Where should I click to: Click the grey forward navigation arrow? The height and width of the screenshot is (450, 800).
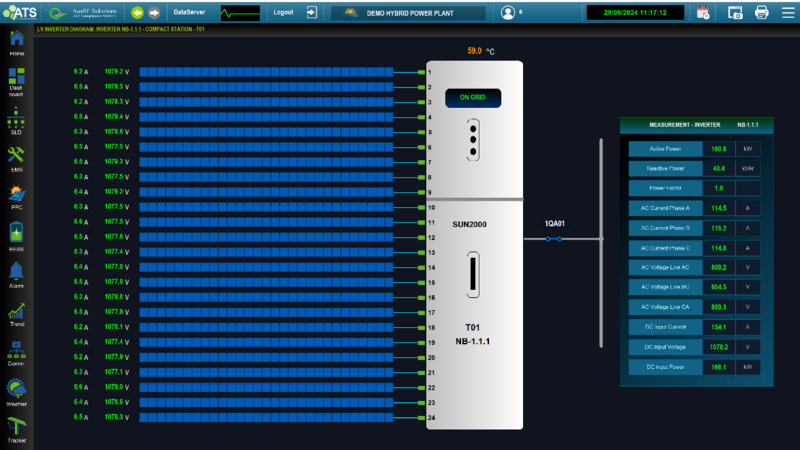point(154,12)
